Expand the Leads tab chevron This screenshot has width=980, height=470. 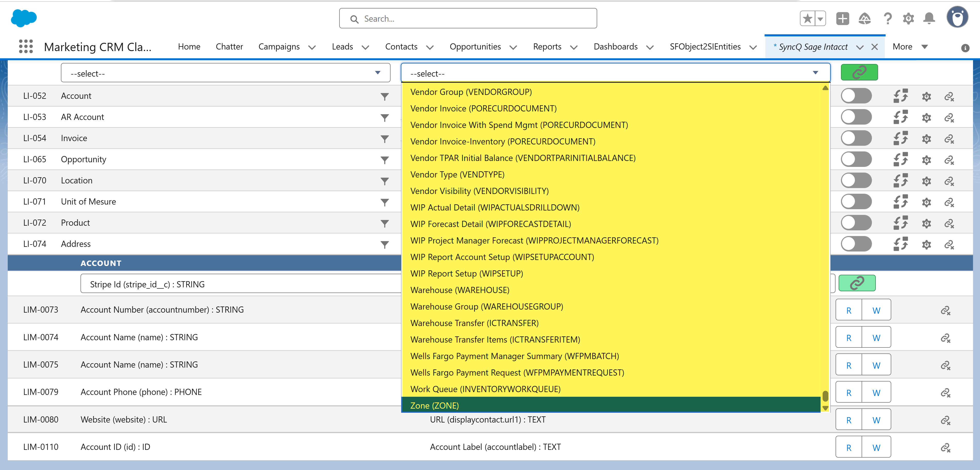tap(365, 47)
